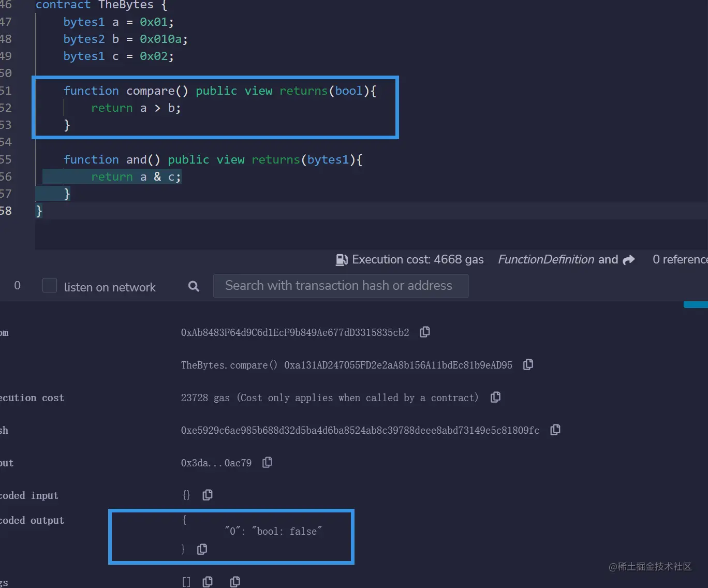Click the from address 0xAb8483F6 text
This screenshot has width=708, height=588.
295,332
